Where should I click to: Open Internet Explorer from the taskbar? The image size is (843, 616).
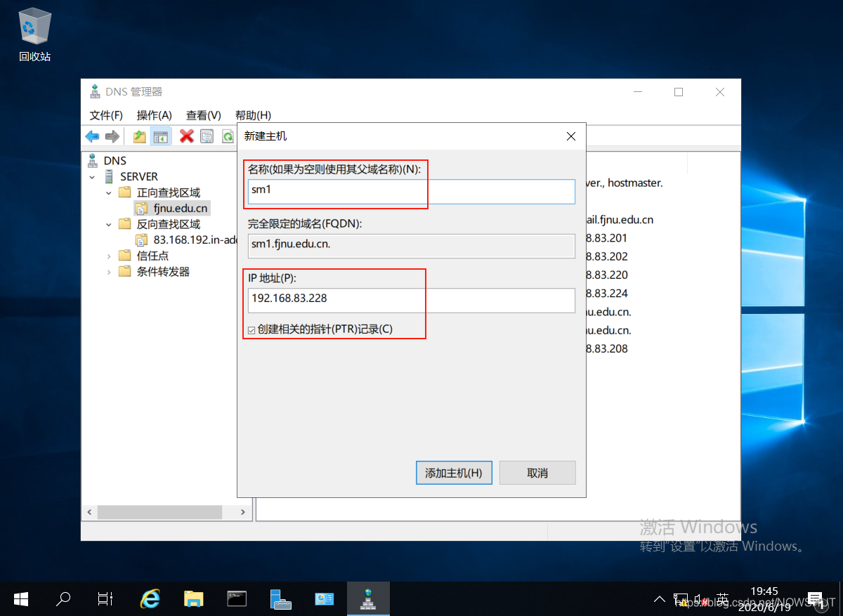tap(150, 598)
